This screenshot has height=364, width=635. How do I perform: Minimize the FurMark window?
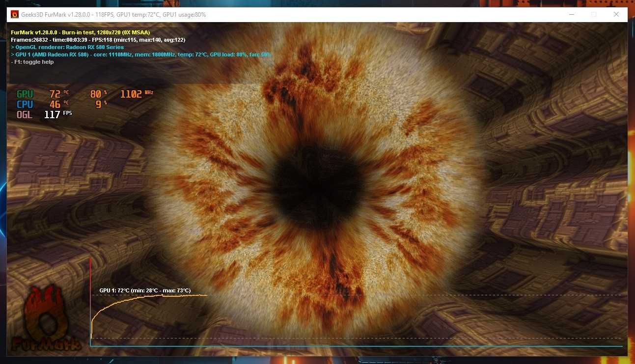pyautogui.click(x=571, y=15)
